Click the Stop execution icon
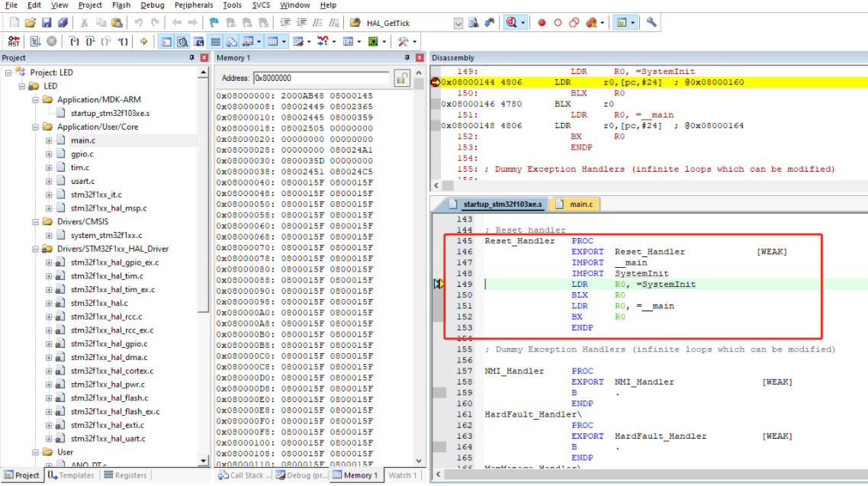The width and height of the screenshot is (868, 486). (x=51, y=41)
